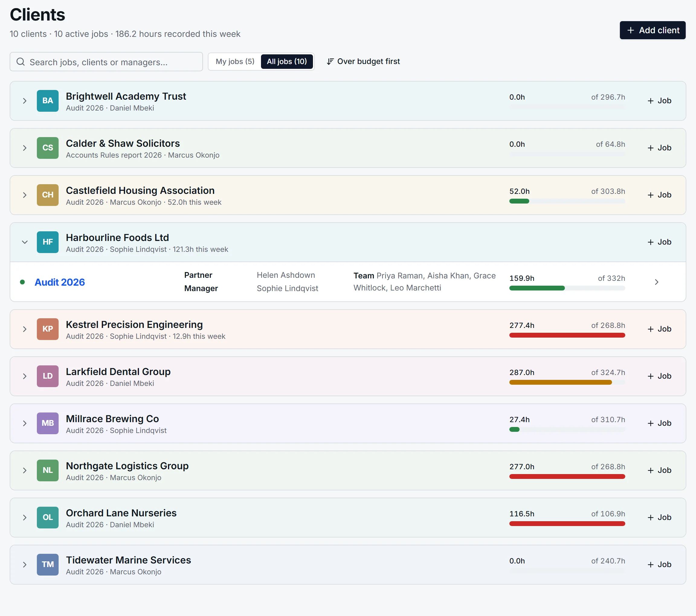The height and width of the screenshot is (616, 696).
Task: Click the Audit 2026 green progress bar
Action: coord(537,288)
